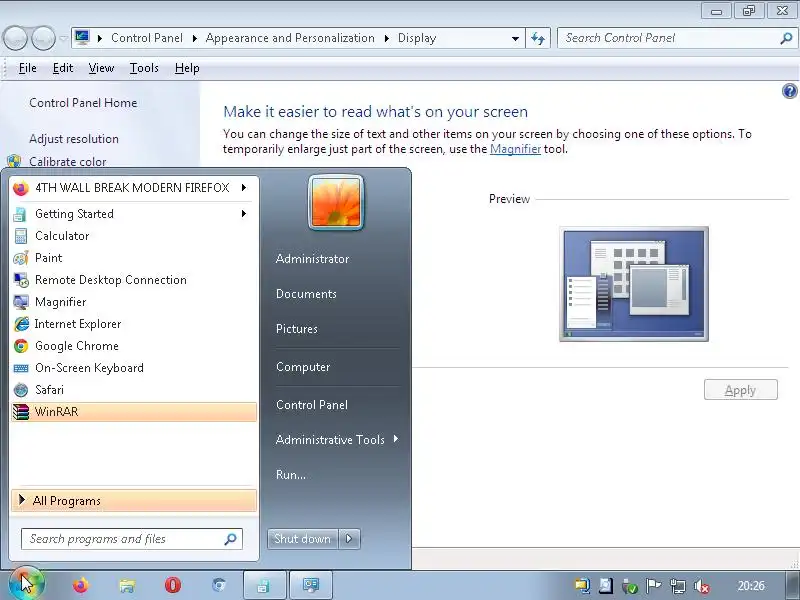800x600 pixels.
Task: Click the Search programs and files box
Action: (132, 539)
